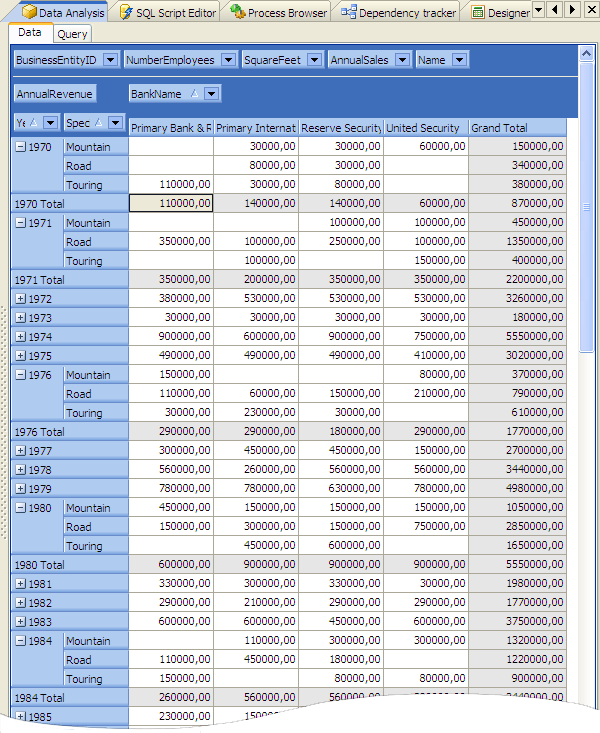
Task: Click the 870000,00 grand total cell
Action: [518, 203]
